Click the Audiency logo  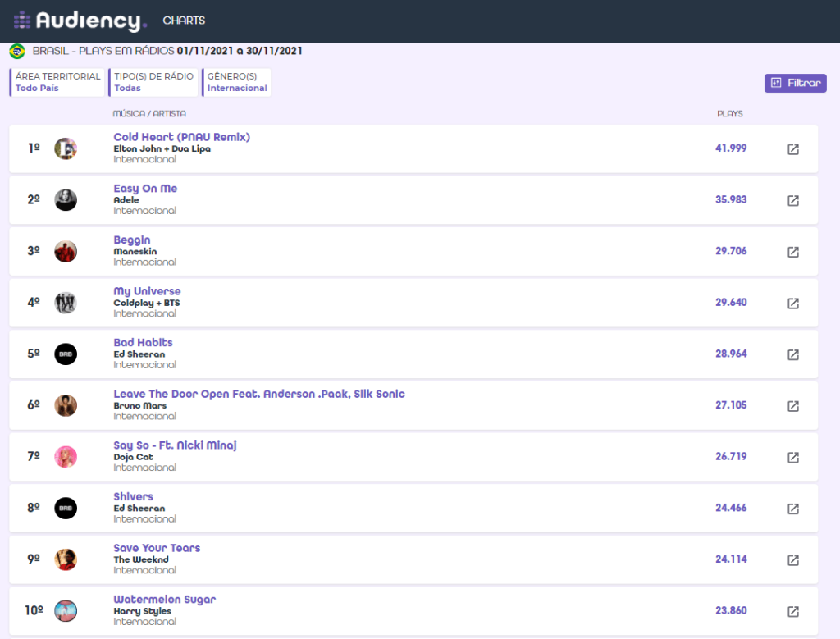pyautogui.click(x=80, y=21)
